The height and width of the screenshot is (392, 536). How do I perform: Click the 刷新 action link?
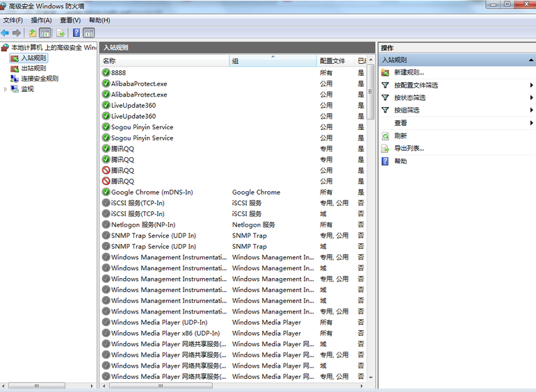(x=400, y=136)
